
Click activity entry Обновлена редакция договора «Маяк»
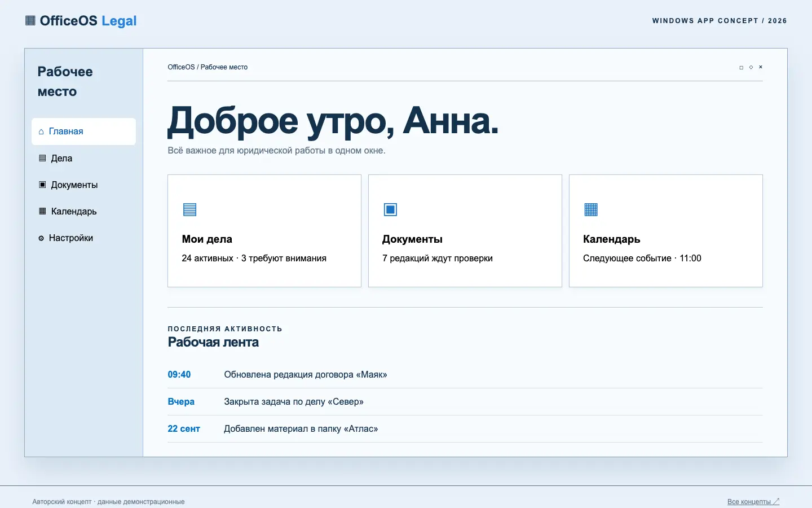coord(306,374)
